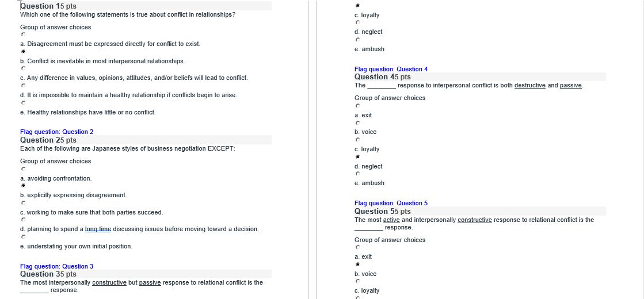644x299 pixels.
Task: Choose "explicitly expressing disagreement" radio option
Action: (22, 186)
